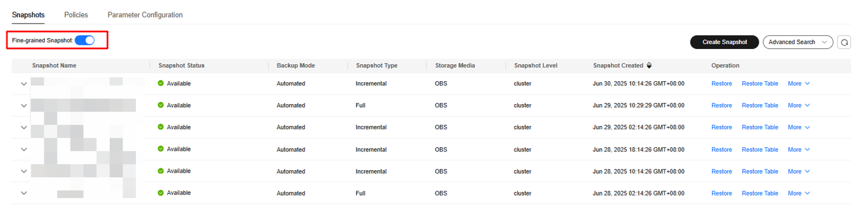This screenshot has height=218, width=868.
Task: Open the Parameter Configuration tab
Action: (x=145, y=15)
